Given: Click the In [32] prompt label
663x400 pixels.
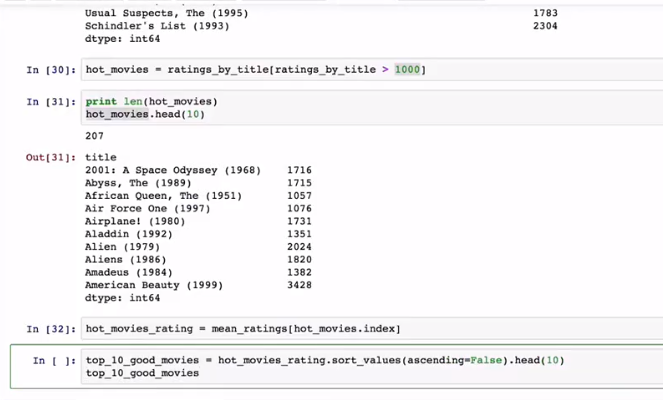Looking at the screenshot, I should click(x=51, y=329).
